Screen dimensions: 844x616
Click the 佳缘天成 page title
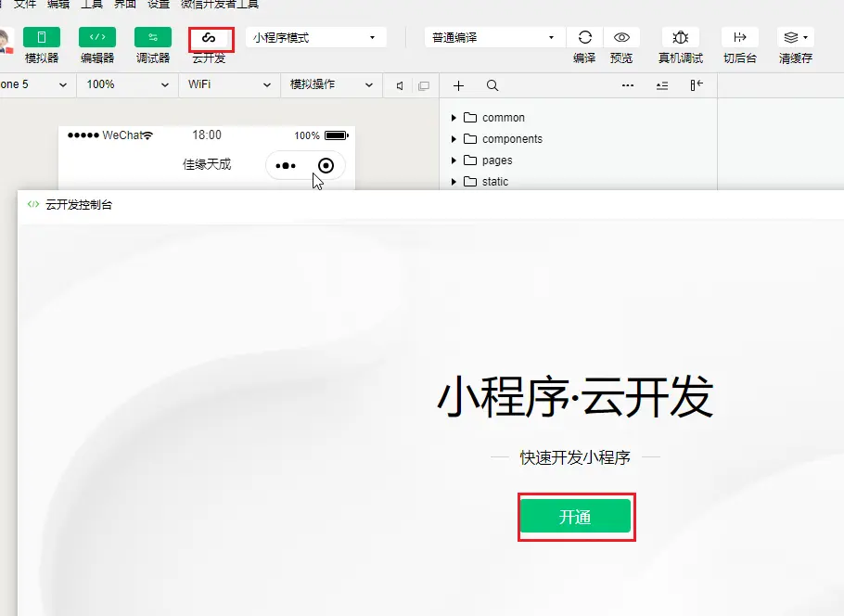tap(207, 164)
